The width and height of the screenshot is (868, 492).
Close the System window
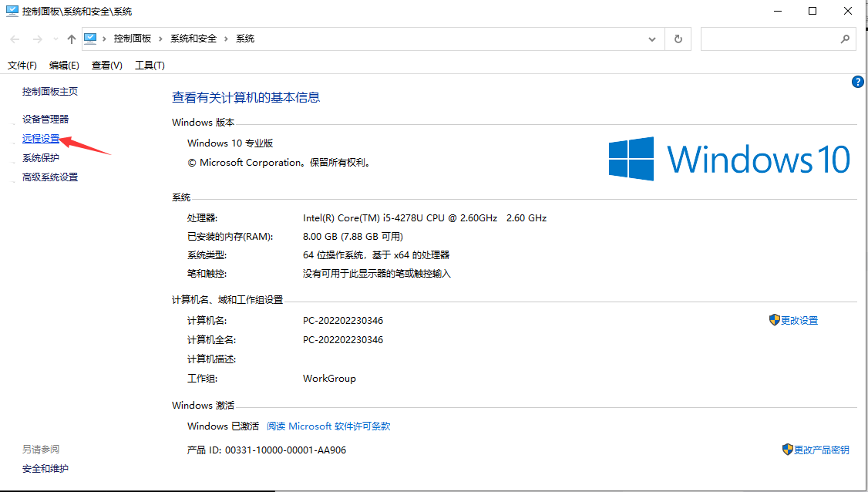847,11
